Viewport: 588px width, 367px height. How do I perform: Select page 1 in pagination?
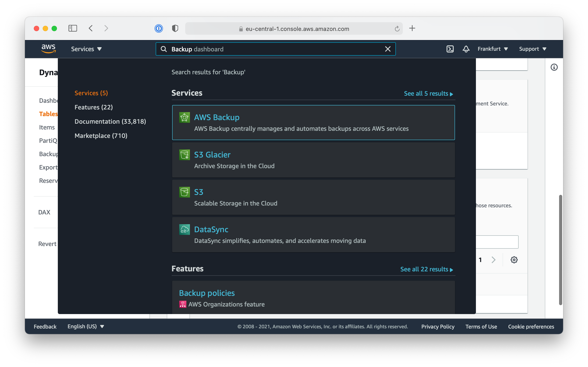(480, 260)
